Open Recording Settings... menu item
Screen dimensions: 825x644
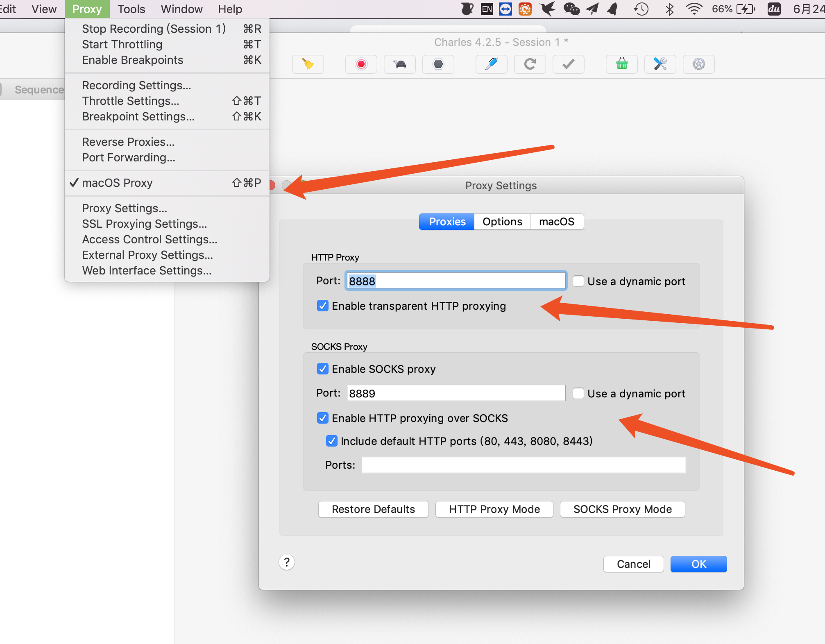point(167,85)
